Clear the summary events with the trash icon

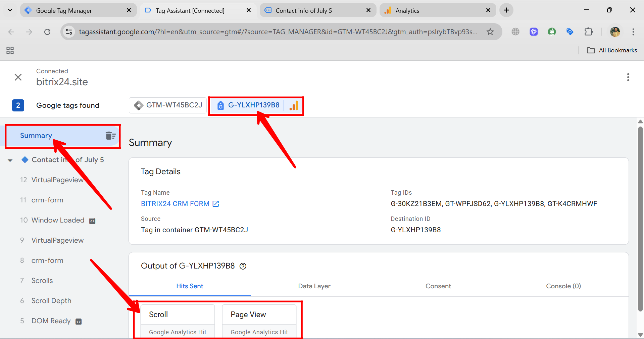(x=110, y=136)
